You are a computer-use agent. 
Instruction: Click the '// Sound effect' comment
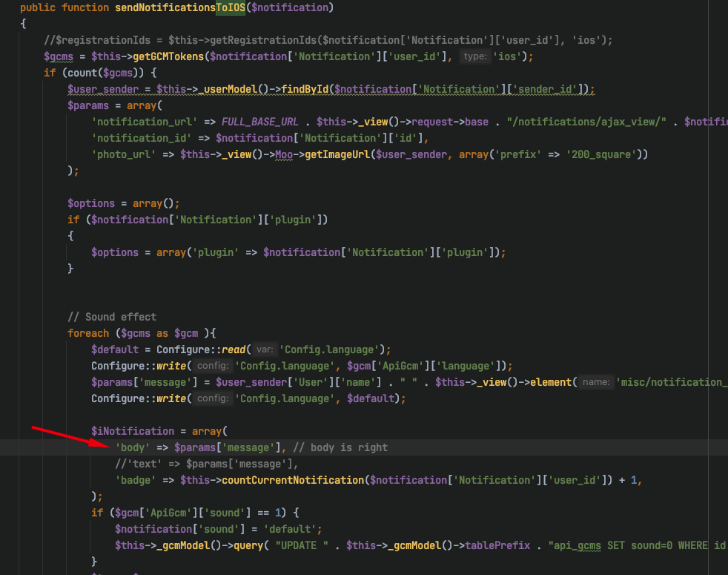112,317
